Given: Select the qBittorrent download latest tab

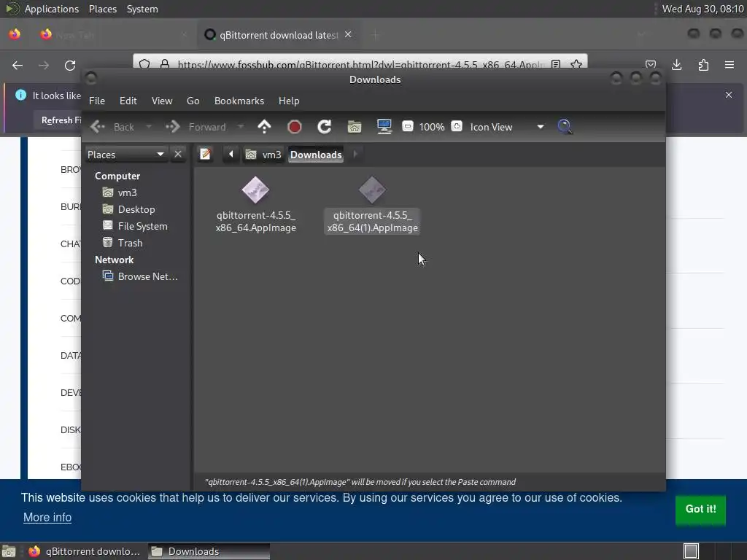Looking at the screenshot, I should pyautogui.click(x=278, y=35).
